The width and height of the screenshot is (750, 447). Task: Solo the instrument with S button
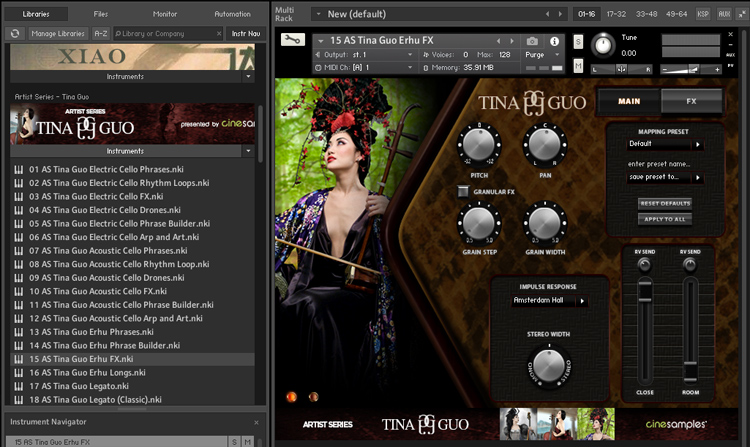(x=578, y=42)
